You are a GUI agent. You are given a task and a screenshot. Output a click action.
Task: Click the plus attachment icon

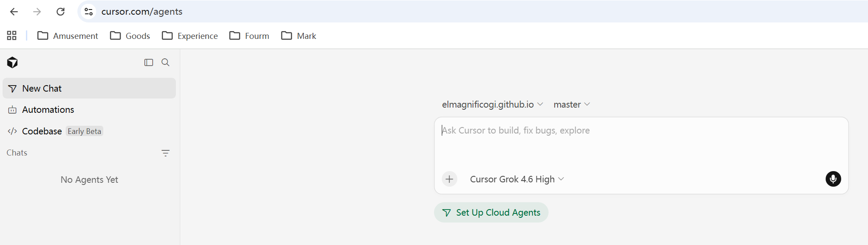coord(450,179)
